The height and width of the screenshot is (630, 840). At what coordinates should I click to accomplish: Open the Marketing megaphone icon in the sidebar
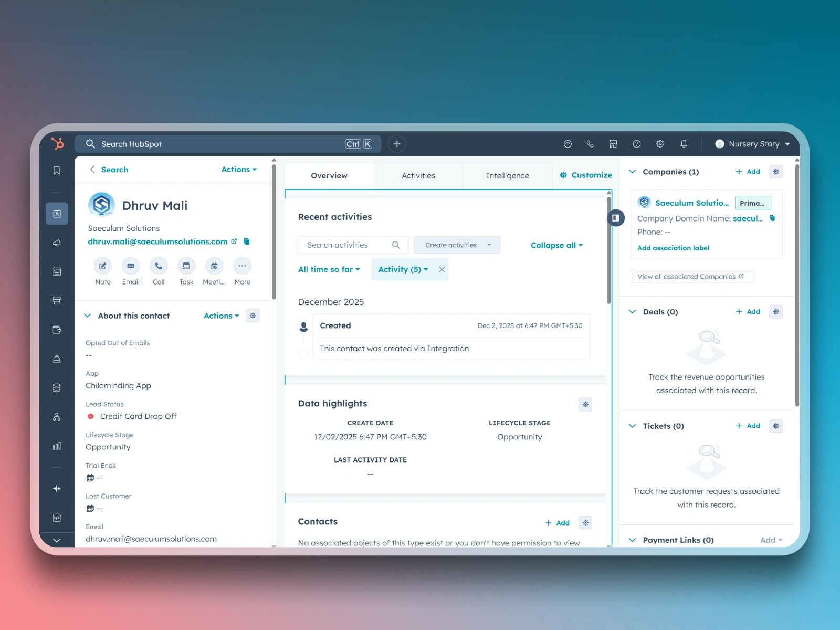pyautogui.click(x=57, y=243)
